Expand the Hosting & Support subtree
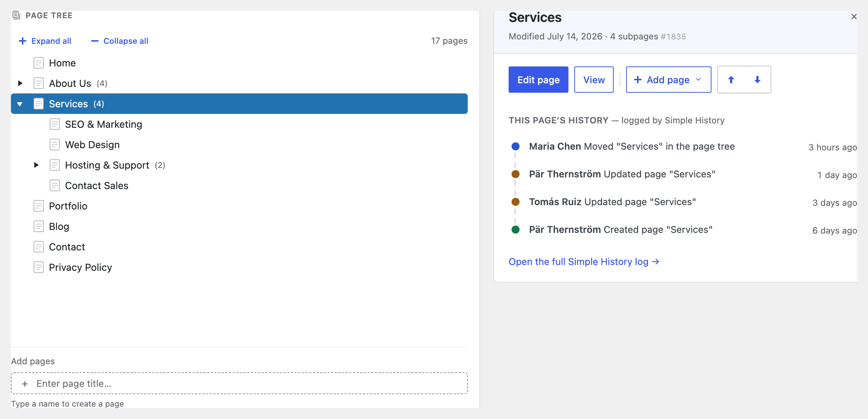868x419 pixels. pos(36,165)
